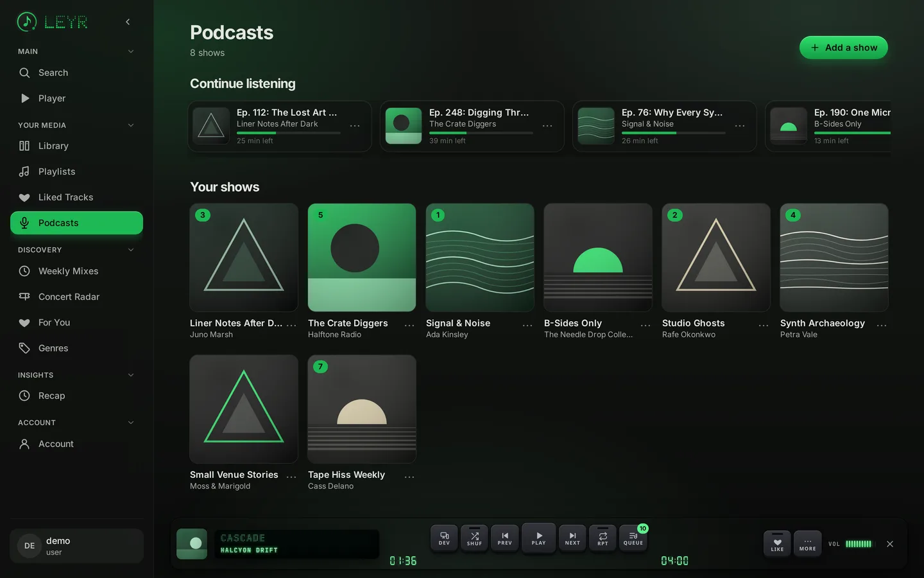This screenshot has width=924, height=578.
Task: Click the Synth Archaeology show title
Action: pos(822,323)
